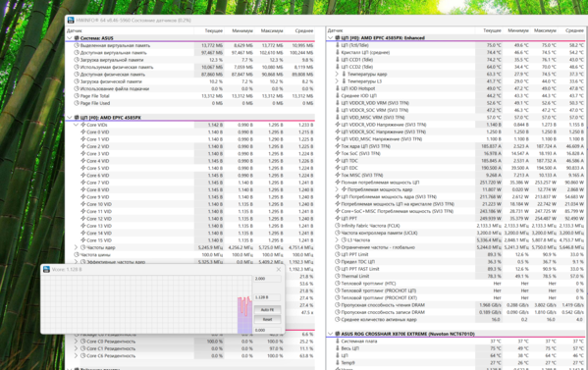
Task: Expand the Температуры ядер group
Action: (337, 75)
